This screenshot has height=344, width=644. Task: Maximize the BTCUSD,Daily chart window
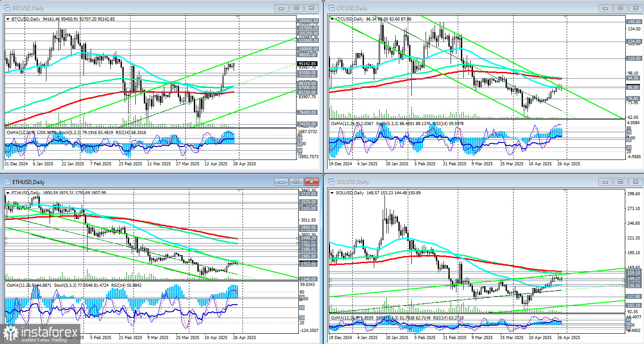pos(297,8)
